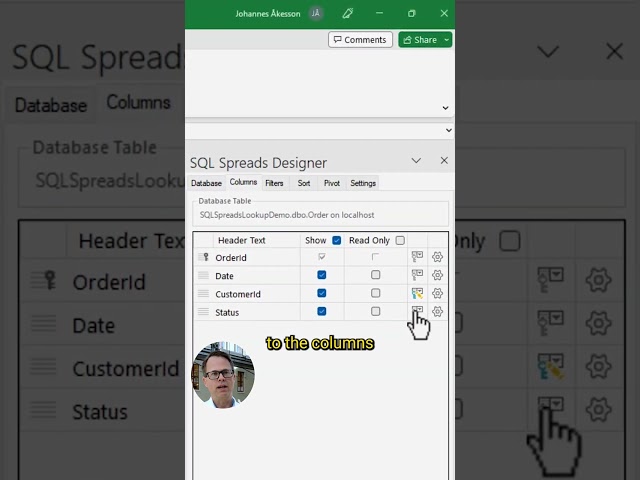Select the OrderId header text cell
The width and height of the screenshot is (640, 480).
pos(256,258)
